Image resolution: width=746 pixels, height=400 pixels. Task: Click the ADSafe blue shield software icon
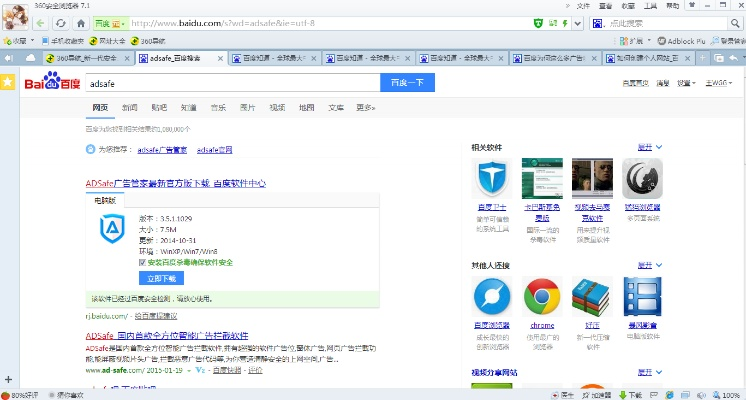coord(112,228)
